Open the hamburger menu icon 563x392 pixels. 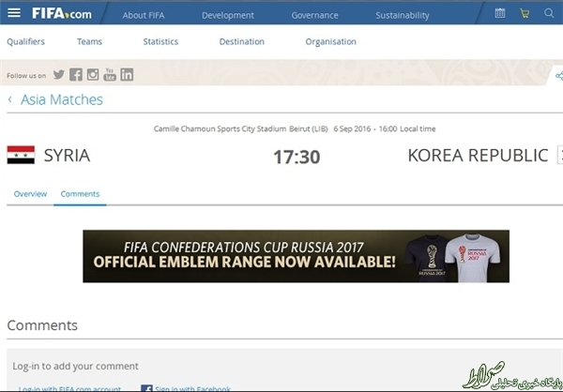pos(14,13)
